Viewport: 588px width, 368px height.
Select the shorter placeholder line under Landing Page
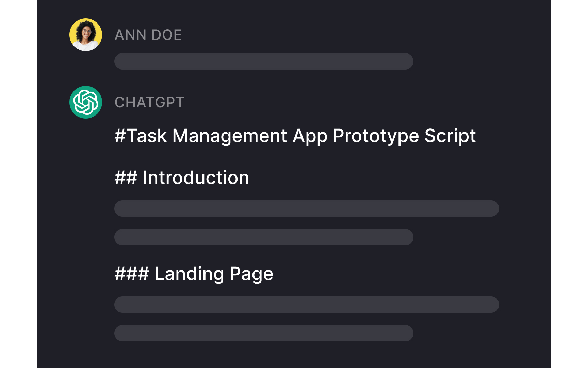(x=264, y=333)
